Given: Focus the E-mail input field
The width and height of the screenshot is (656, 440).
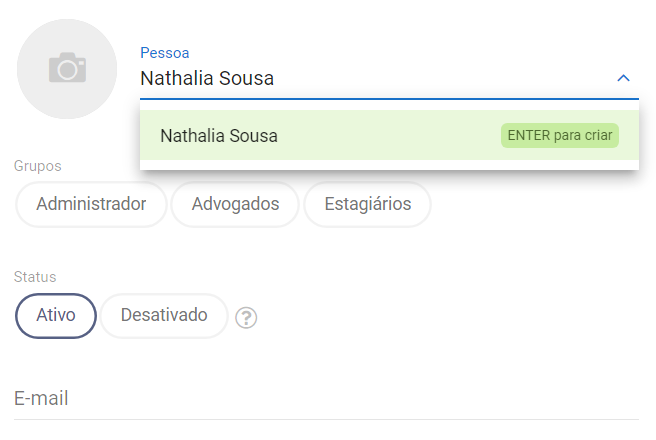Looking at the screenshot, I should 326,399.
